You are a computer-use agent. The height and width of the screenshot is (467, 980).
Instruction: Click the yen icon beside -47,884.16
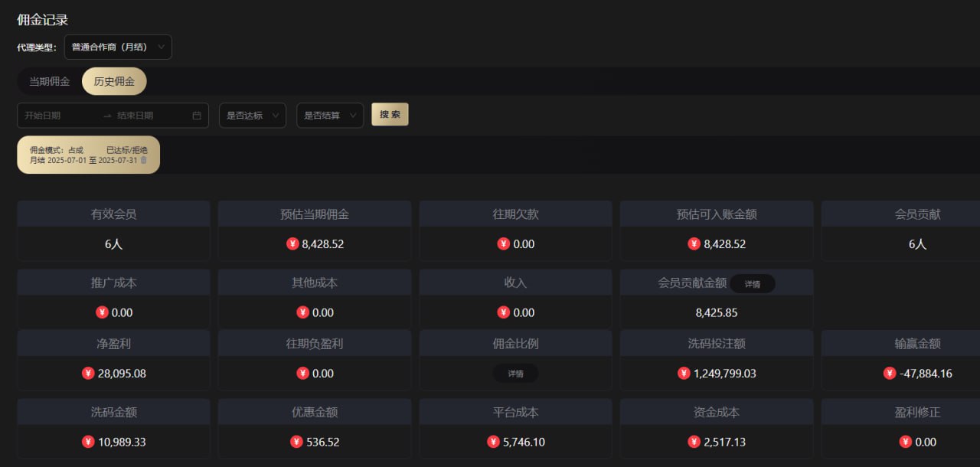pyautogui.click(x=890, y=374)
